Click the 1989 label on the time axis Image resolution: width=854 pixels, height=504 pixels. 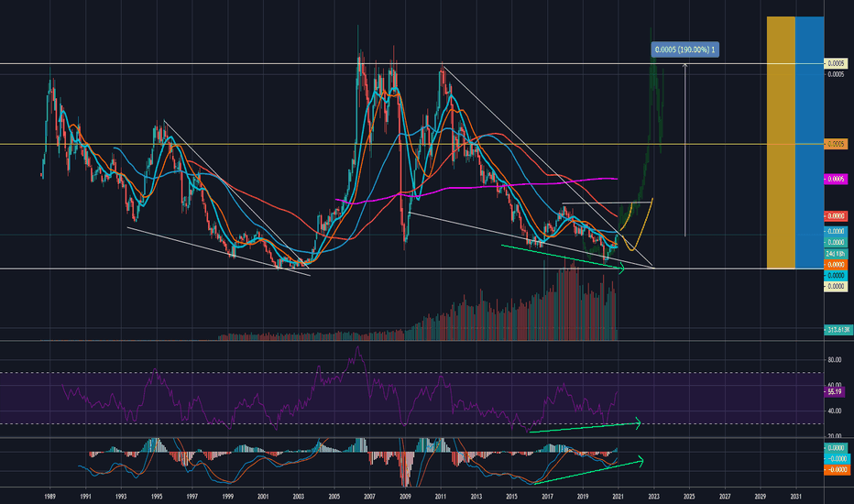pyautogui.click(x=50, y=497)
